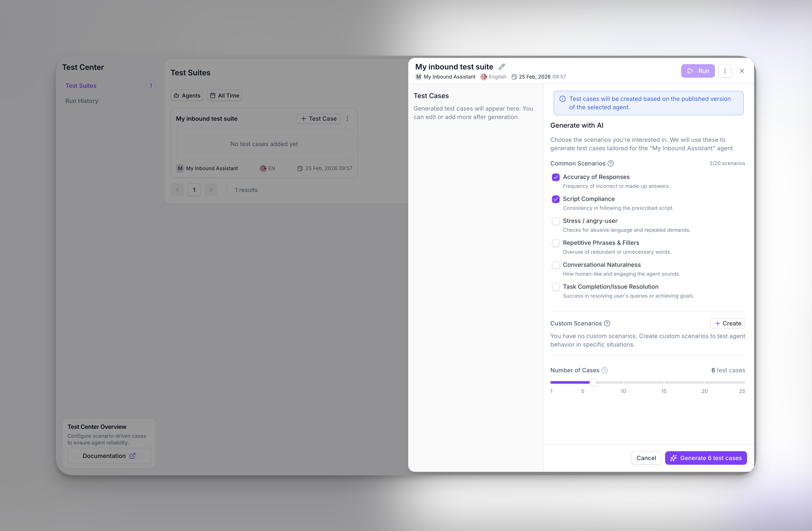Click the info icon in the blue banner
The image size is (812, 531).
pos(562,99)
